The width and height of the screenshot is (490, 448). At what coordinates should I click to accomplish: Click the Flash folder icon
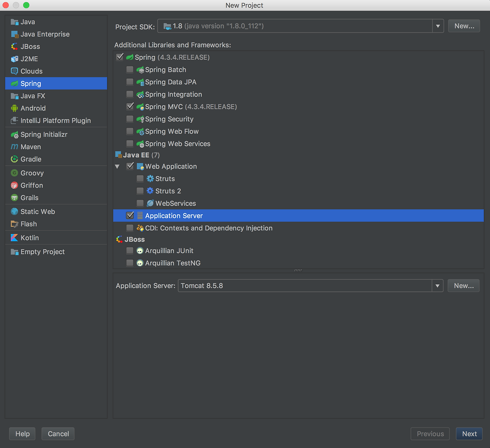pyautogui.click(x=15, y=224)
